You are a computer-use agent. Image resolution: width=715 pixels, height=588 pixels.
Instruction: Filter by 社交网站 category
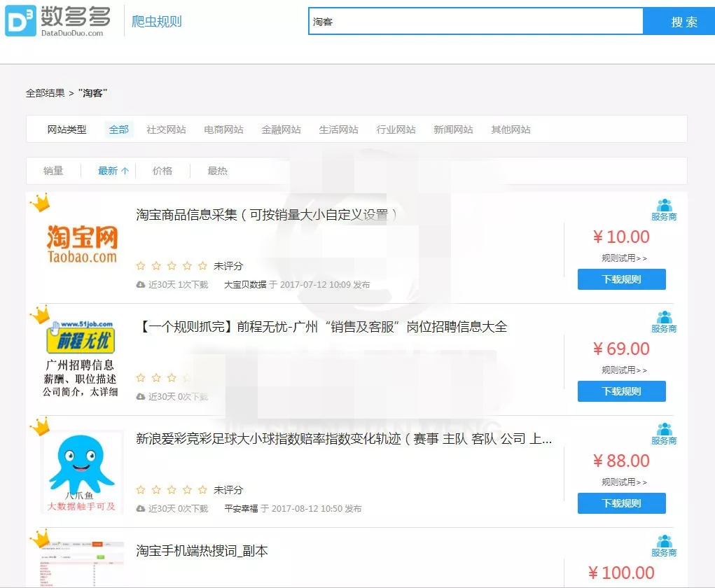tap(166, 129)
